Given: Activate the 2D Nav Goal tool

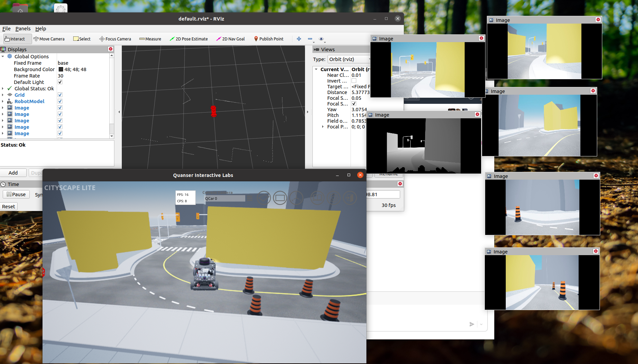Looking at the screenshot, I should click(x=230, y=39).
